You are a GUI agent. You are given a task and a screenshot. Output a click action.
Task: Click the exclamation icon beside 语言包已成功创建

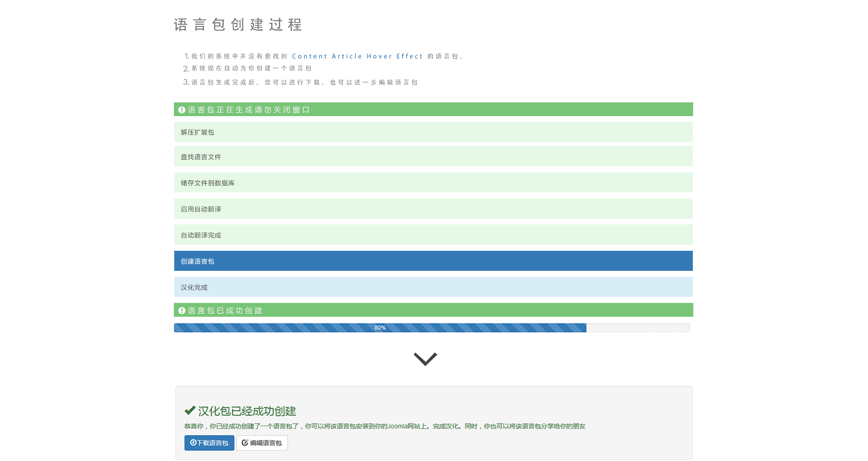click(182, 311)
